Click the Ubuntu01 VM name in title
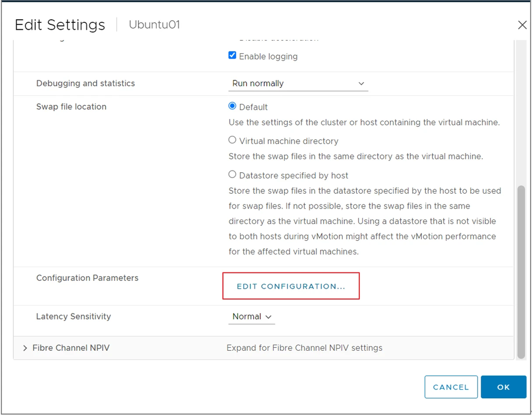 (x=154, y=25)
